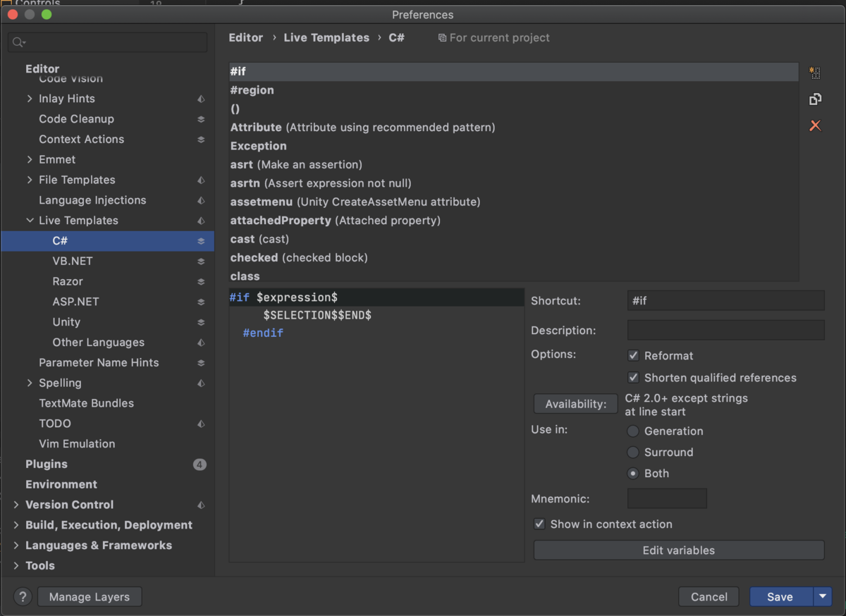The image size is (846, 616).
Task: Click the help question mark button
Action: point(23,597)
